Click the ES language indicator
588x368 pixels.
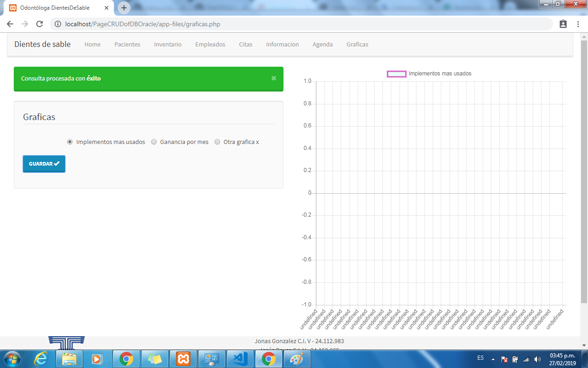click(481, 358)
